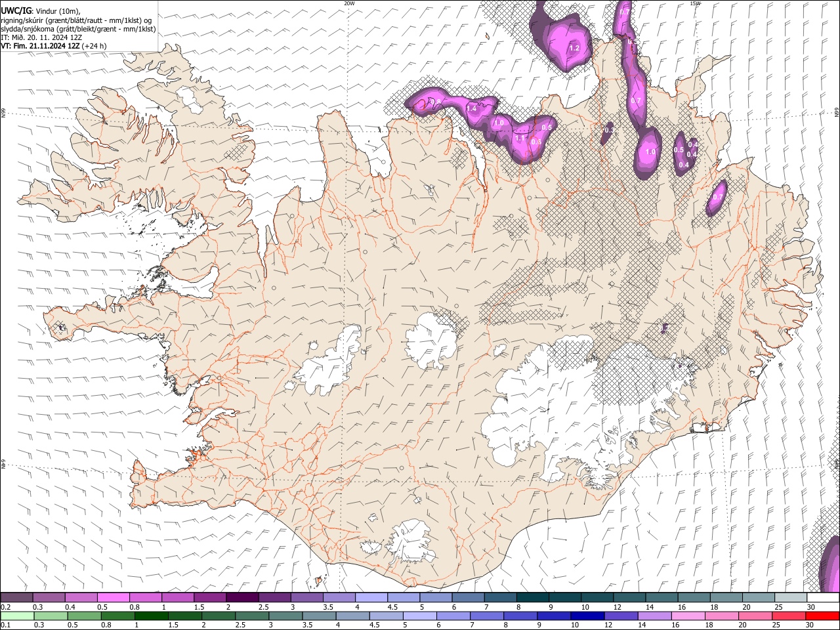Select the bright red rain swatch at 30
The height and width of the screenshot is (630, 840).
click(x=822, y=616)
